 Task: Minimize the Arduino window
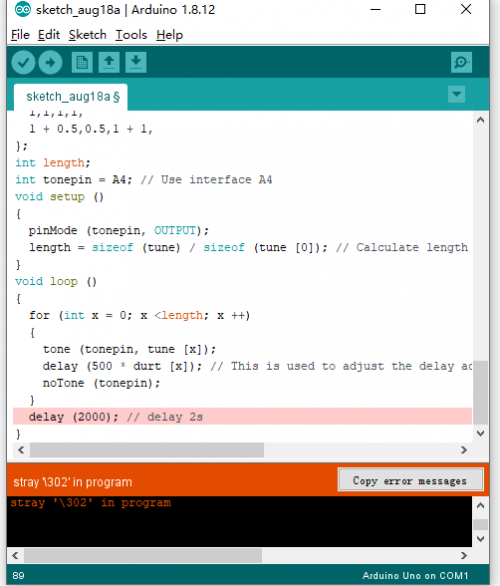click(x=375, y=9)
